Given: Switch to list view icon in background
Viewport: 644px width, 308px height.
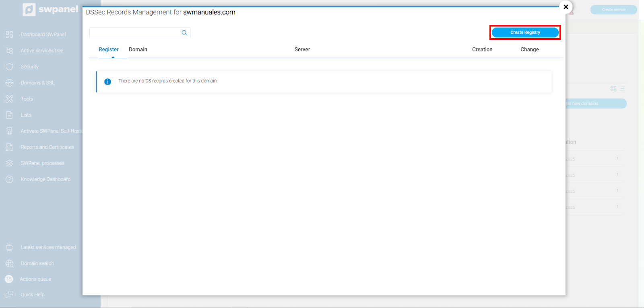Looking at the screenshot, I should tap(622, 88).
